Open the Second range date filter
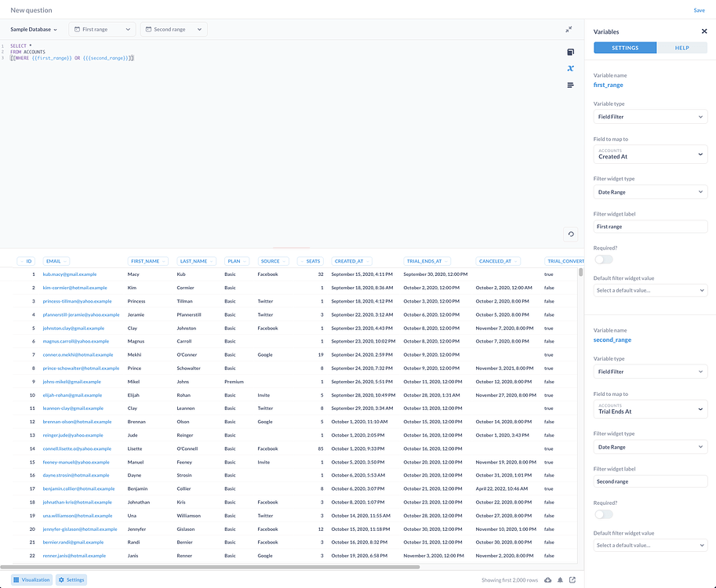716x588 pixels. coord(173,29)
